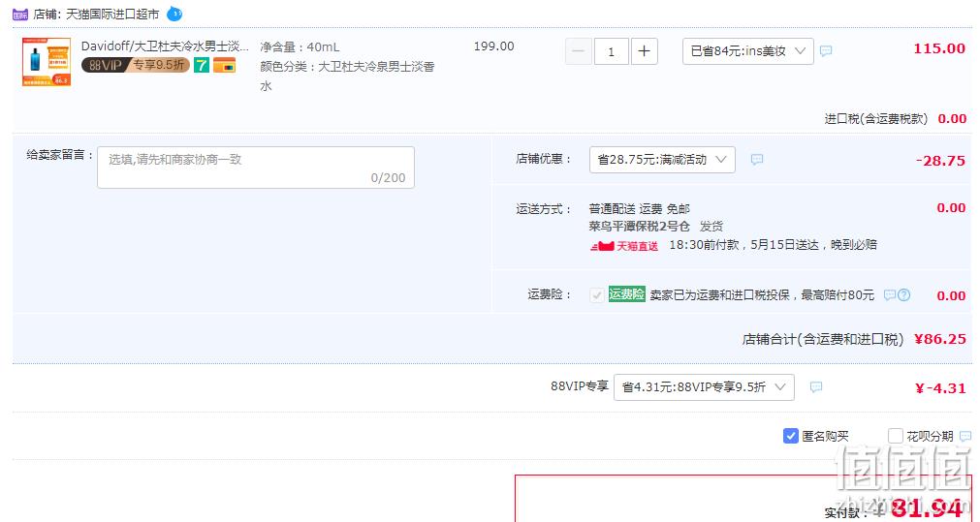Decrease quantity with the minus button

point(578,51)
